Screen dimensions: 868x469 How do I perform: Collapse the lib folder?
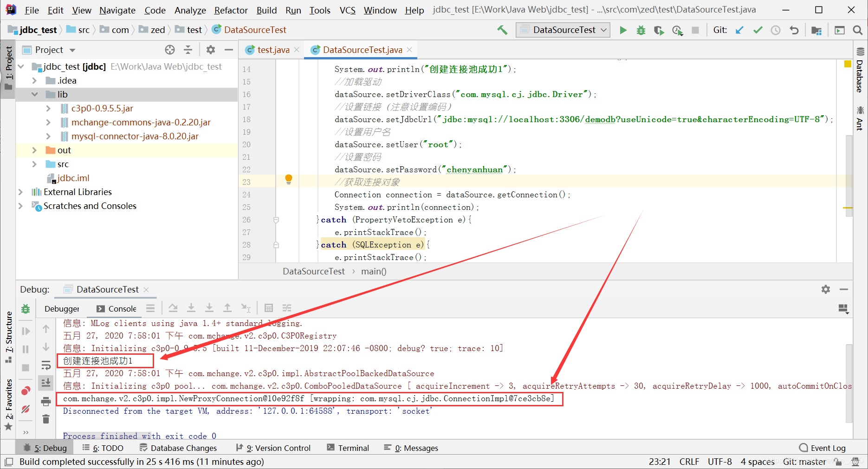35,95
